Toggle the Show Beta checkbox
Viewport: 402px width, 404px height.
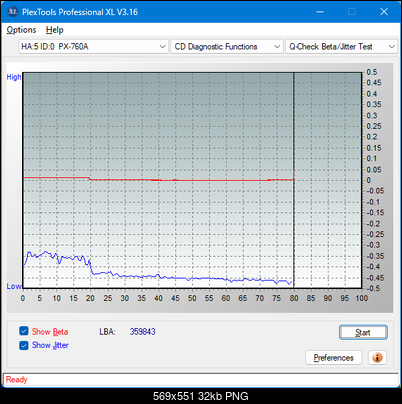pos(24,331)
